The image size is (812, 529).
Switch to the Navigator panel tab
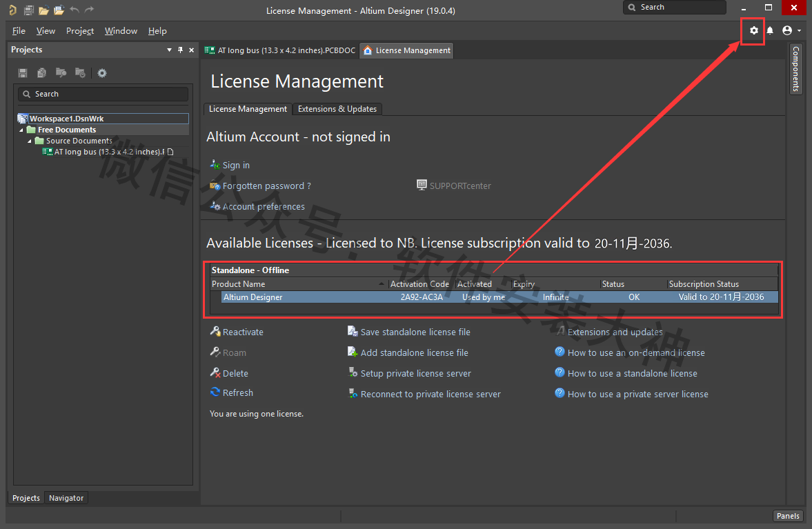pyautogui.click(x=66, y=498)
